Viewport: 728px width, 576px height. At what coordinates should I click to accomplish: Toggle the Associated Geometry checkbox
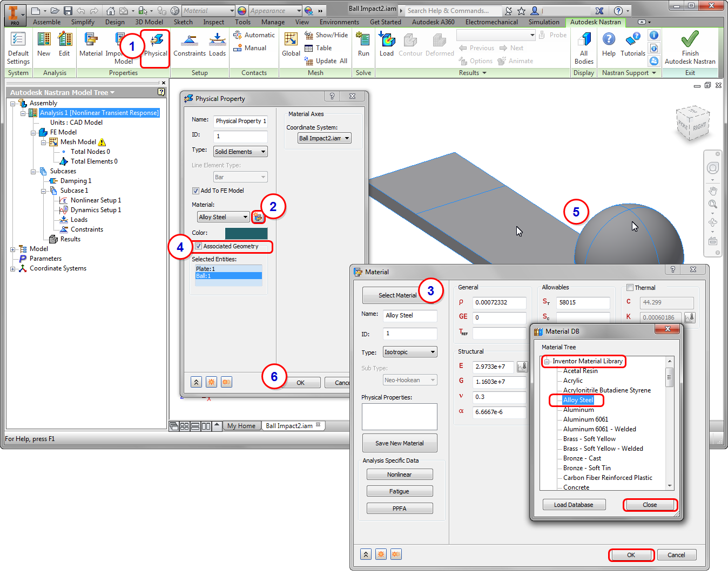click(x=198, y=246)
